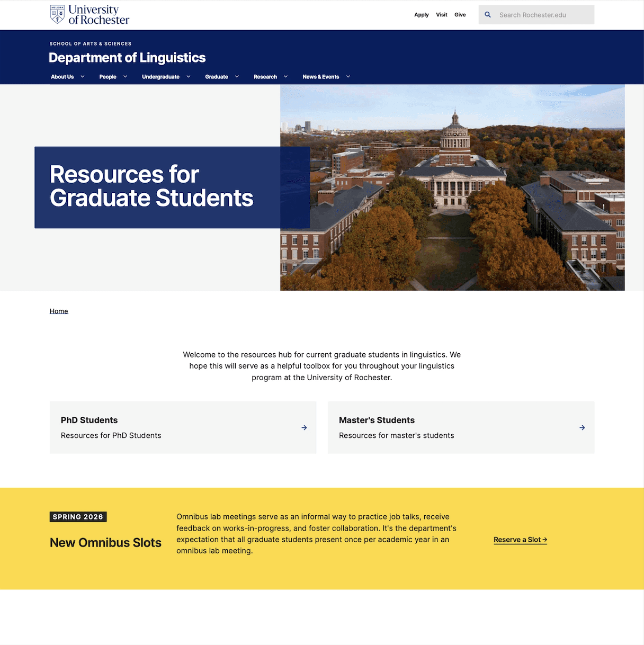Expand the Undergraduate chevron
Image resolution: width=644 pixels, height=645 pixels.
coord(189,77)
